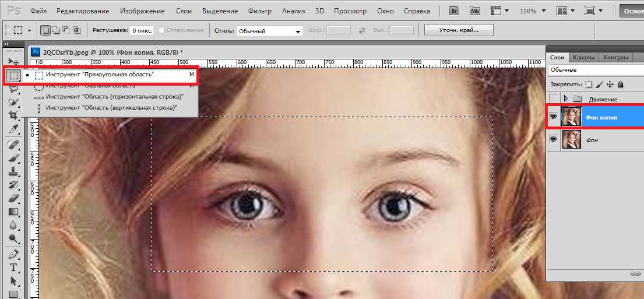This screenshot has height=299, width=644.
Task: Launch Adobe Bridge with Br icon
Action: (x=454, y=11)
